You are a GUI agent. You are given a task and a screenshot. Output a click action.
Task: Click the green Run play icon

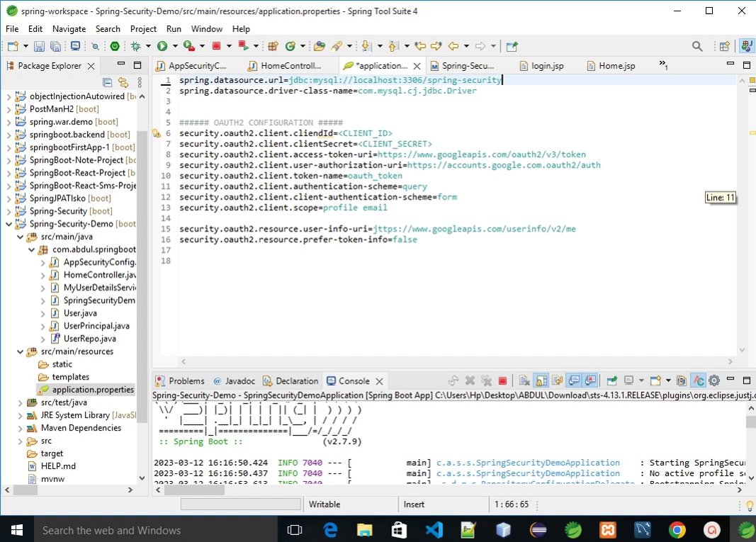pos(162,46)
